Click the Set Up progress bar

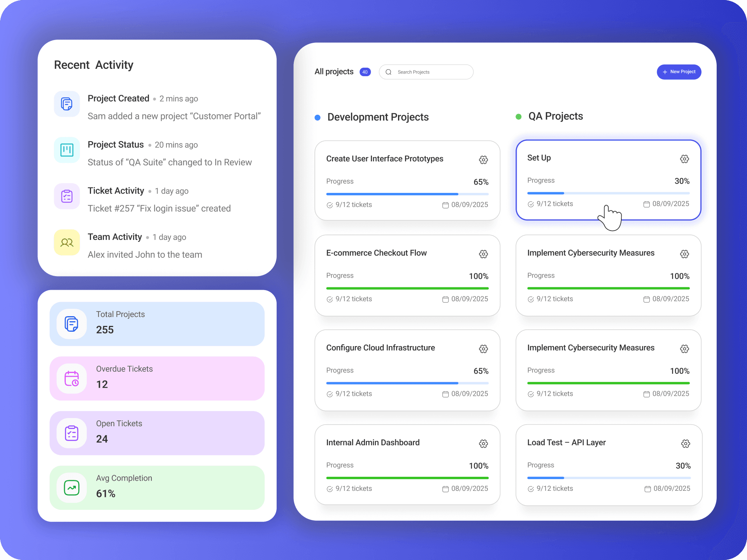608,193
